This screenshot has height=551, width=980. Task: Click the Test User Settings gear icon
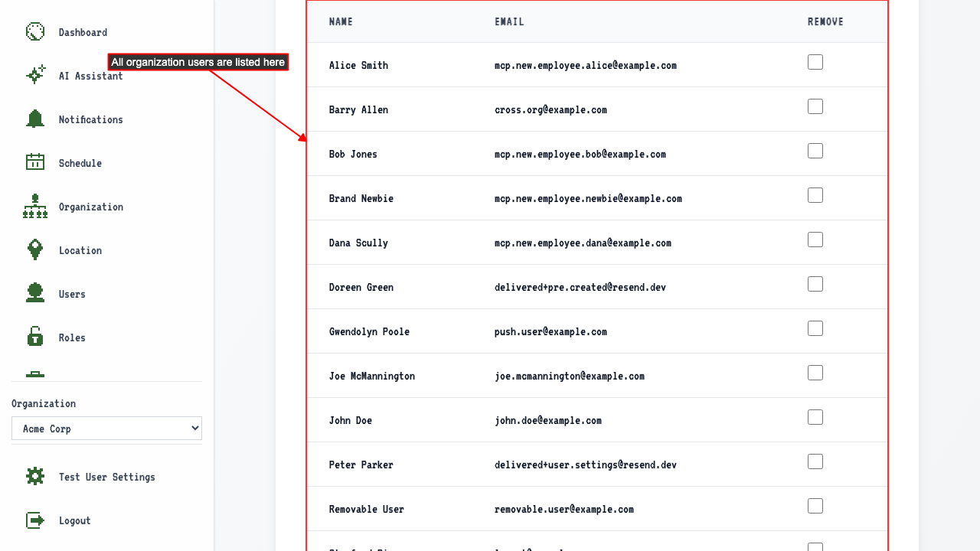click(x=35, y=476)
